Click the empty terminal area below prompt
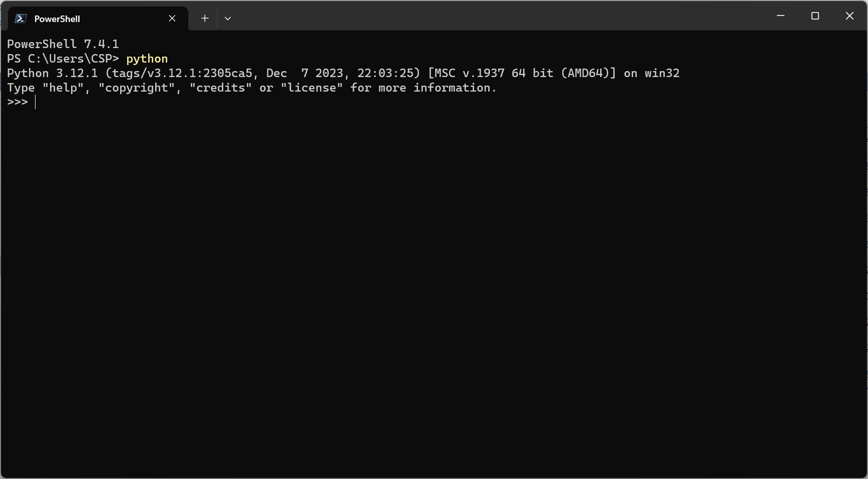This screenshot has height=479, width=868. [433, 290]
